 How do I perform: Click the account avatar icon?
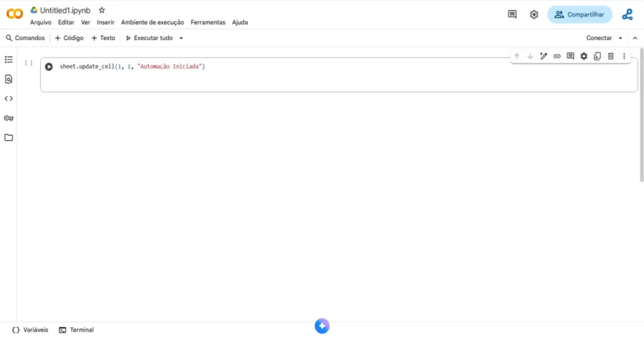click(x=627, y=14)
